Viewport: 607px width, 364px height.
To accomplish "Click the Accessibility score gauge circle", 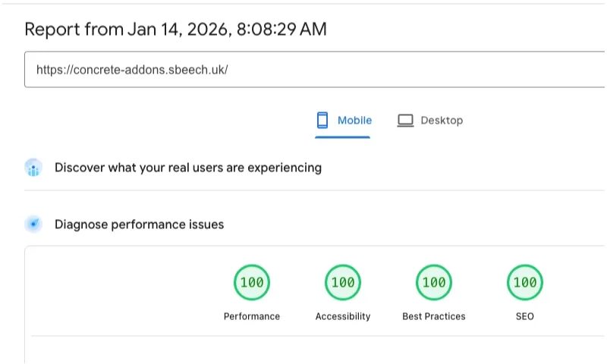I will coord(343,283).
